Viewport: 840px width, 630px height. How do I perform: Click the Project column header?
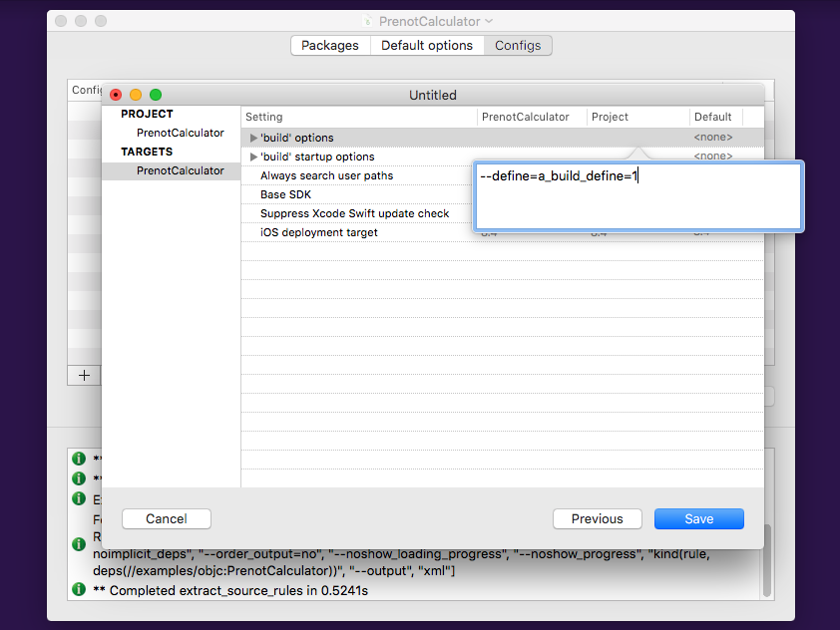tap(638, 117)
